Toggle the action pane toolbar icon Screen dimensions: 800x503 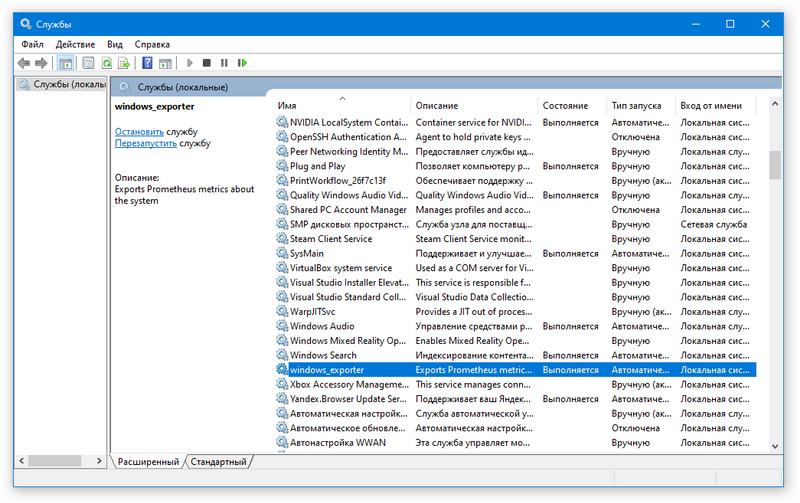click(x=165, y=63)
